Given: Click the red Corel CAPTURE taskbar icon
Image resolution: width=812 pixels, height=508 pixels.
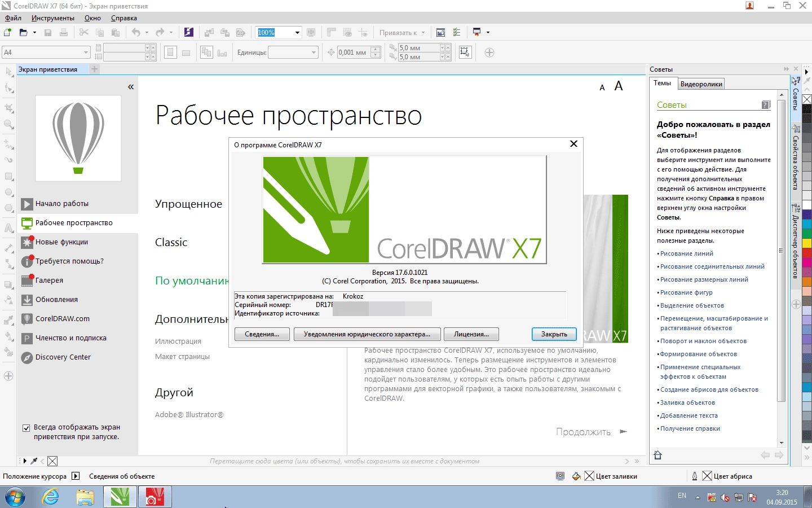Looking at the screenshot, I should tap(155, 497).
